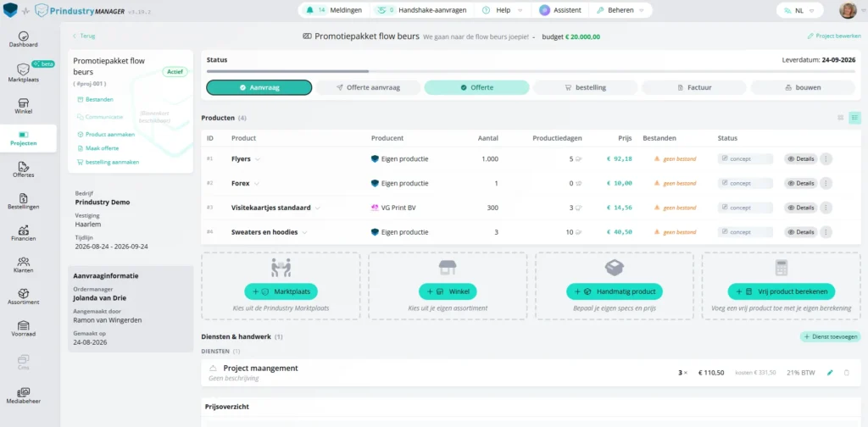Screen dimensions: 868x427
Task: Open the Help dropdown
Action: tap(502, 10)
